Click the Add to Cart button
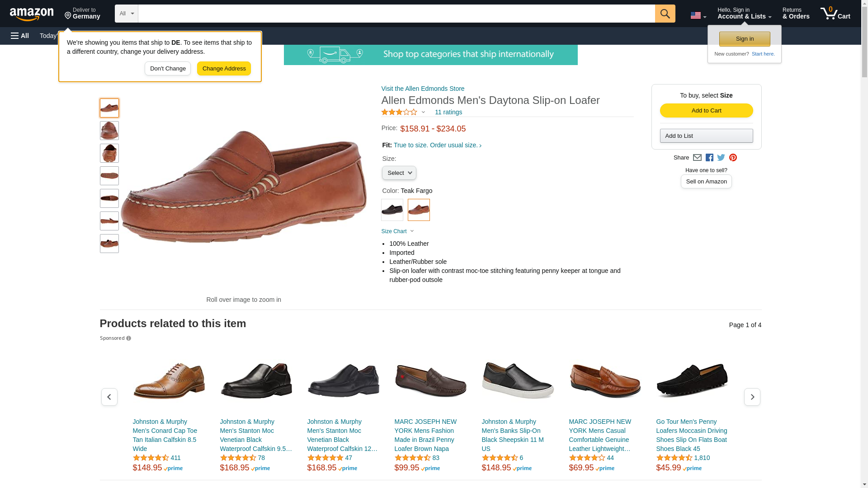 [706, 111]
